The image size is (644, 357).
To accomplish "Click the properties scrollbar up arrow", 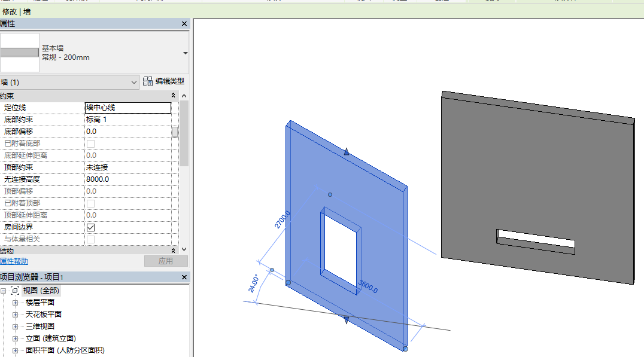I will (x=184, y=96).
